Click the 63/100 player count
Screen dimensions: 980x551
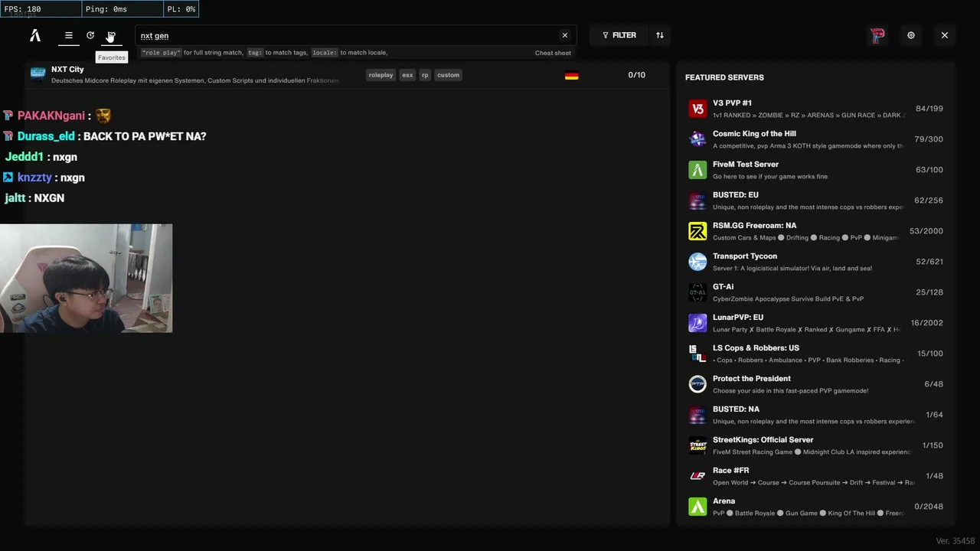pyautogui.click(x=929, y=170)
